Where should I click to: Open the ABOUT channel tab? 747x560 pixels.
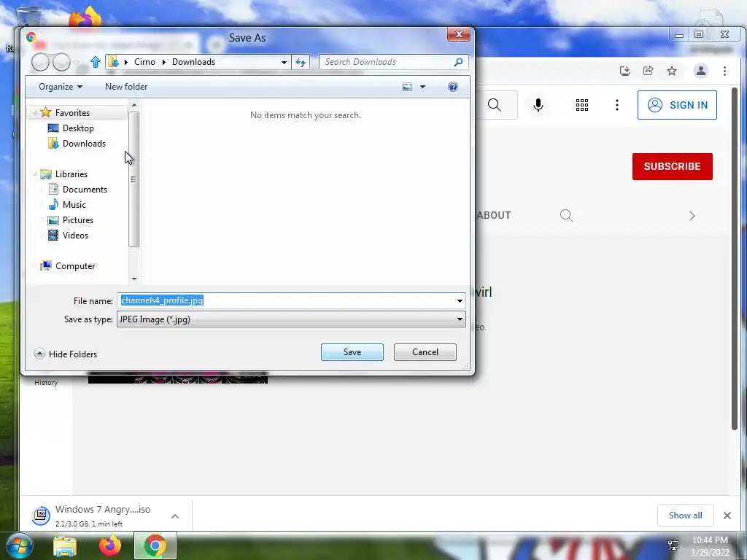[x=494, y=215]
